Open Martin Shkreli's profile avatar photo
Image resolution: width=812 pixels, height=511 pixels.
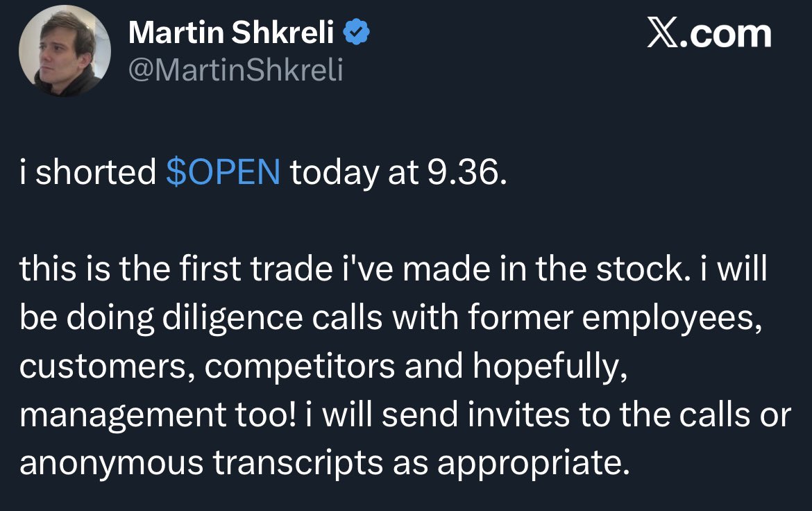[x=65, y=50]
